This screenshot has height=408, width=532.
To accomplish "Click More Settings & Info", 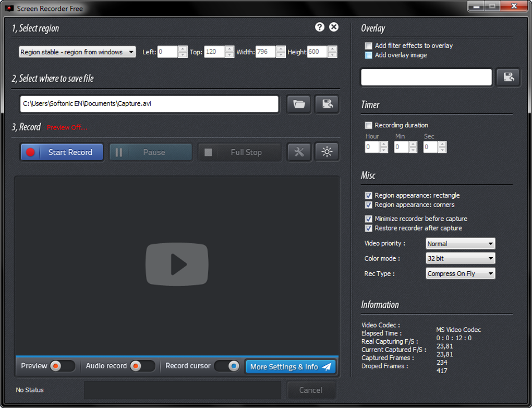I will 291,367.
